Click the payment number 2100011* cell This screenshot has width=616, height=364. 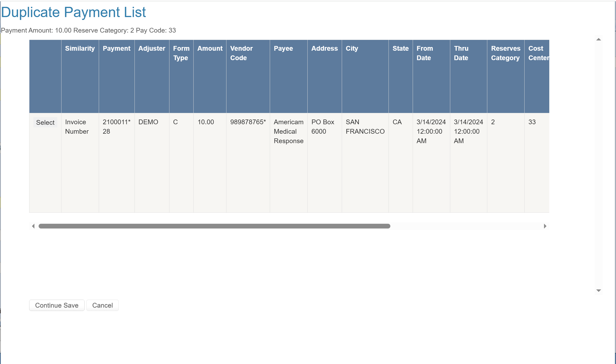[116, 127]
